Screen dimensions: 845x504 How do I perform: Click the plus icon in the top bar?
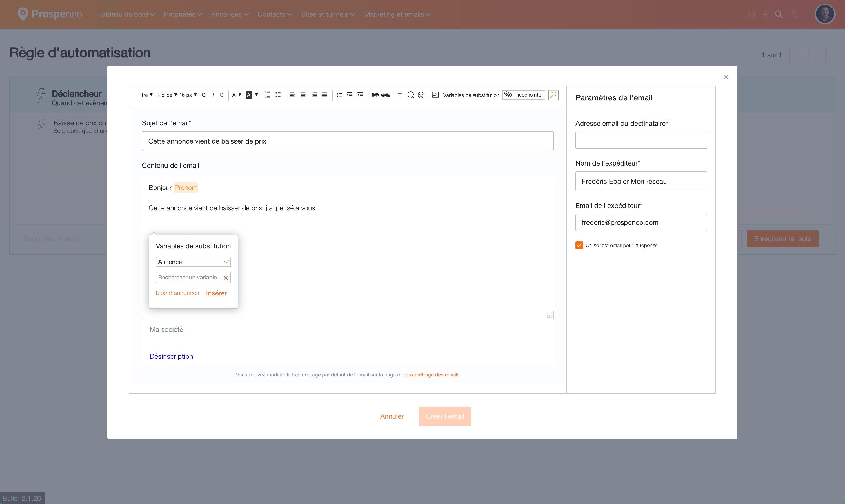(x=765, y=15)
